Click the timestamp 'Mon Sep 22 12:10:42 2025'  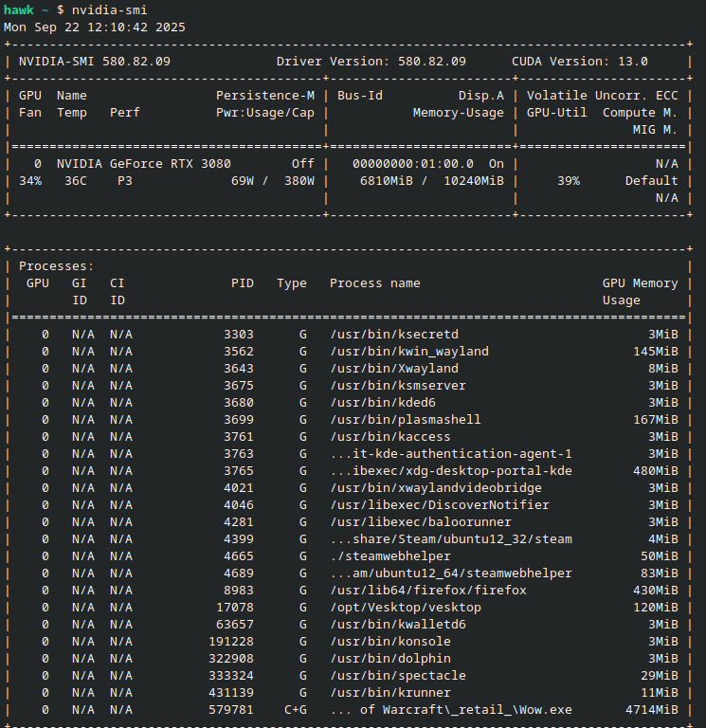click(x=95, y=27)
